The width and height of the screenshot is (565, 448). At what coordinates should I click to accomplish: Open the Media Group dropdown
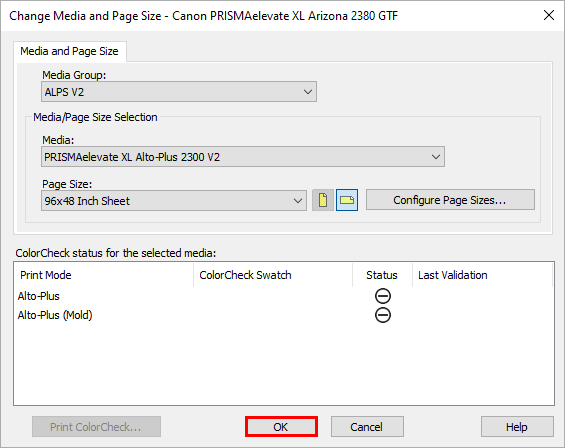[x=179, y=92]
